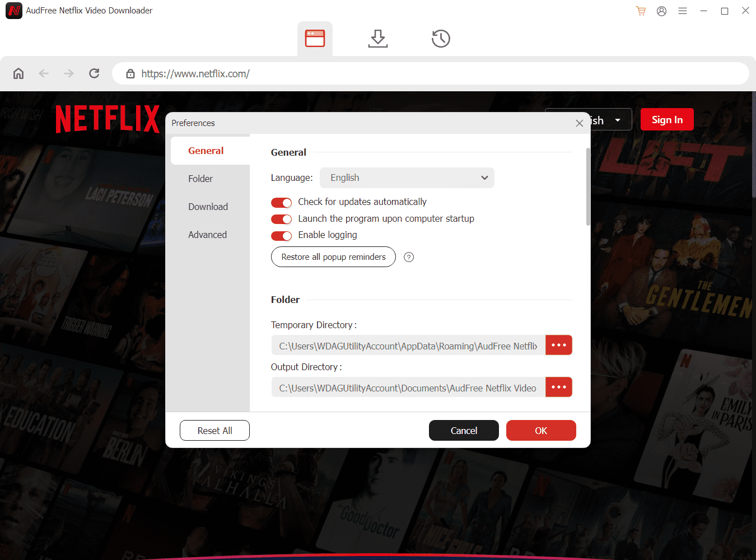Click the shopping cart icon
The width and height of the screenshot is (756, 560).
pyautogui.click(x=641, y=11)
